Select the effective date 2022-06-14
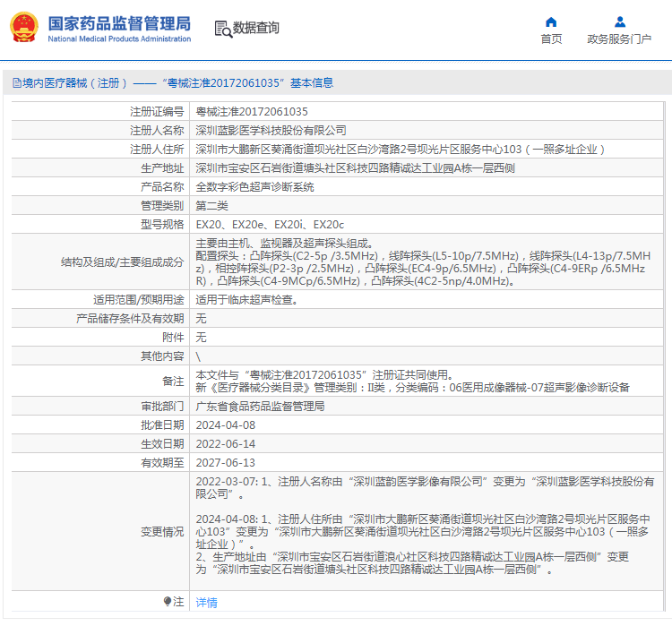 [x=226, y=444]
